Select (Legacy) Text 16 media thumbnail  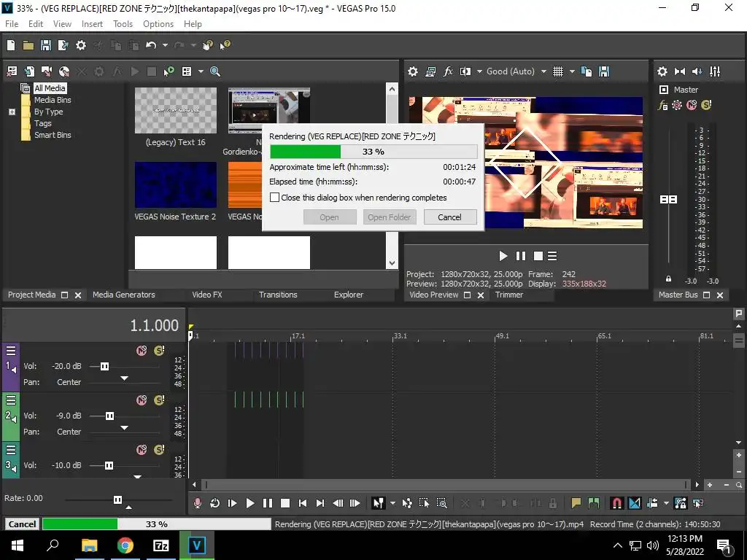pos(175,111)
